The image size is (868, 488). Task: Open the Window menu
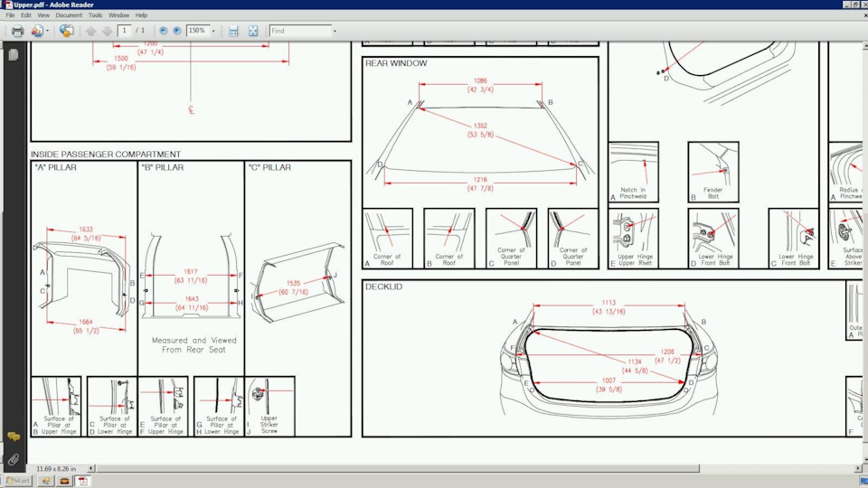pos(118,15)
